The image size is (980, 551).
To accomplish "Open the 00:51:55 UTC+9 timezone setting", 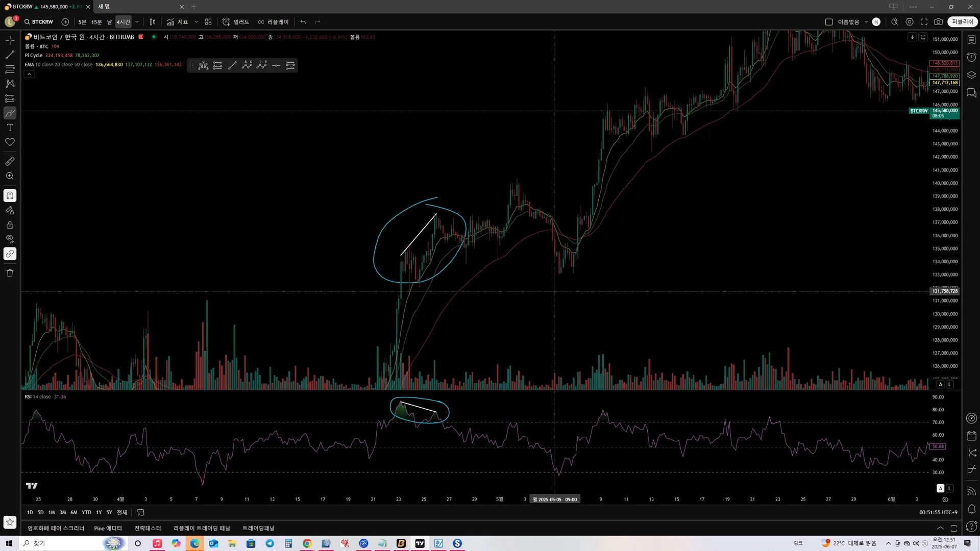I will 938,512.
